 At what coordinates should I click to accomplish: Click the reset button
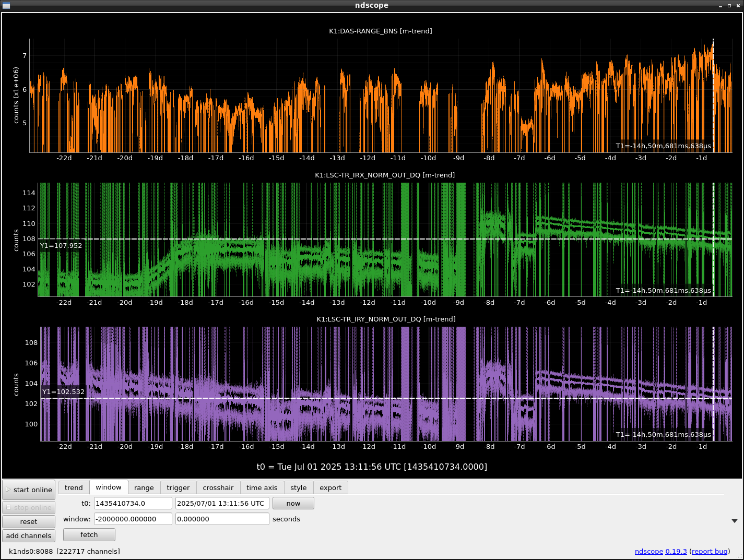pos(29,521)
